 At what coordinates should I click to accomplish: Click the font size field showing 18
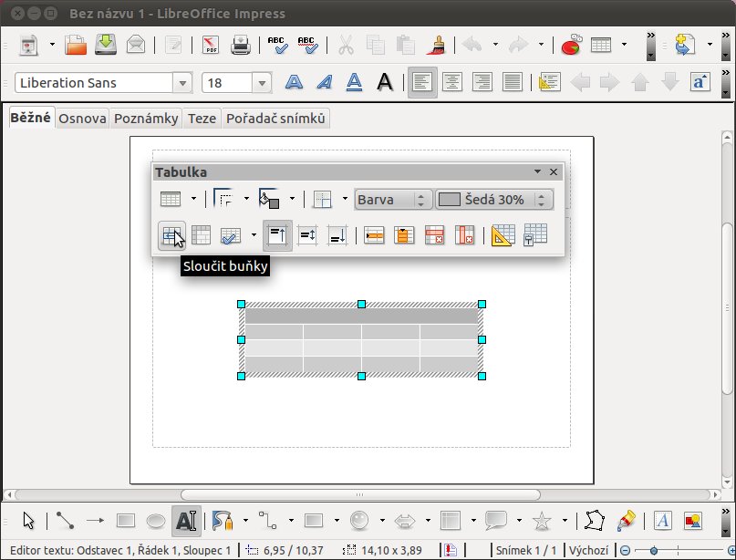[228, 83]
